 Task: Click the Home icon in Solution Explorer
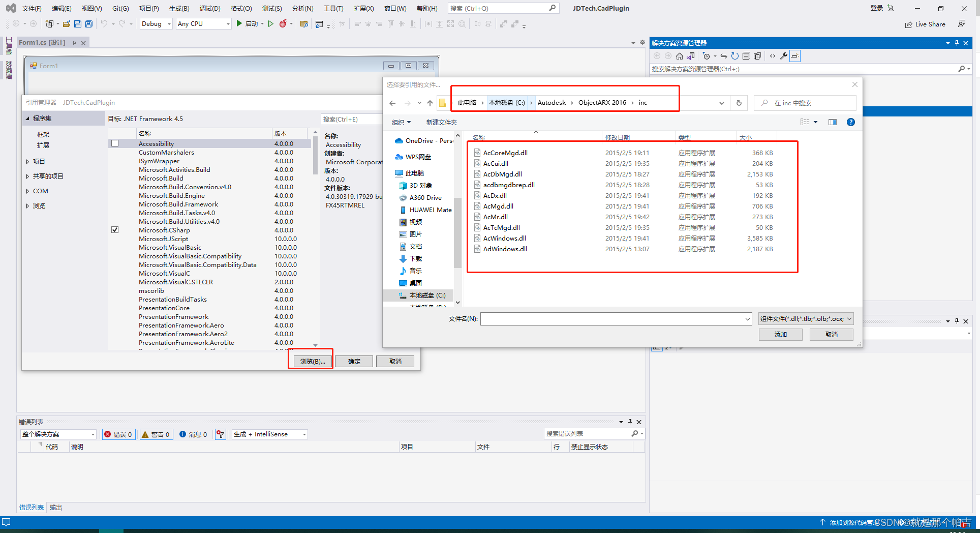point(680,56)
